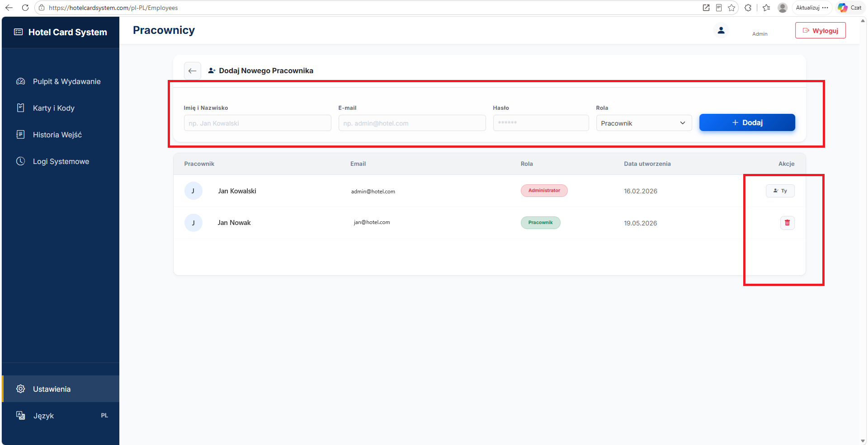
Task: Open Logi Systemowe in sidebar
Action: (x=61, y=161)
